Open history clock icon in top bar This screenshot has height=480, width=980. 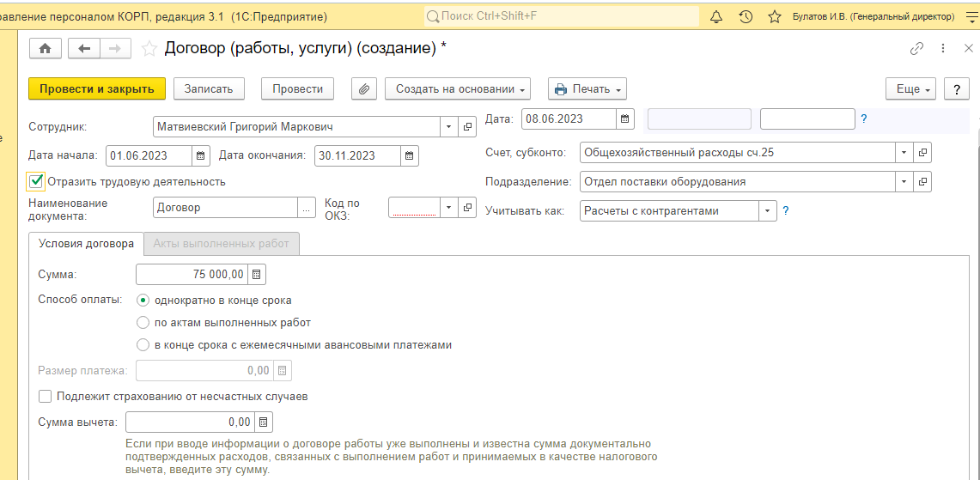[x=746, y=16]
